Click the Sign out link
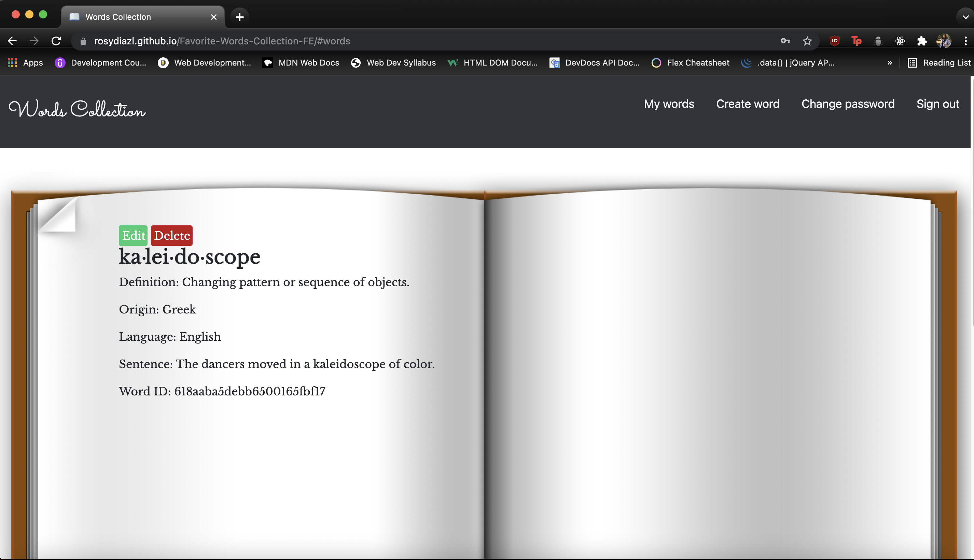Viewport: 974px width, 560px height. pyautogui.click(x=937, y=104)
